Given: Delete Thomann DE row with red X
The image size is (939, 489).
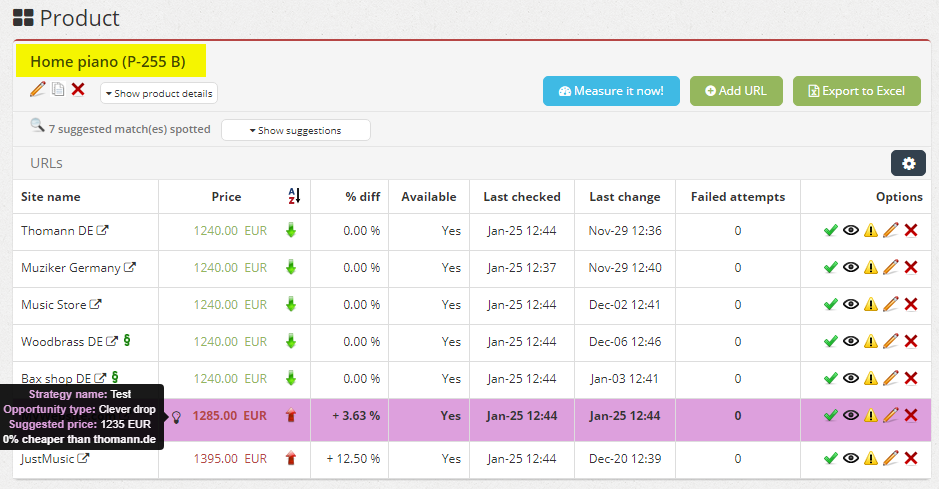Looking at the screenshot, I should tap(911, 230).
